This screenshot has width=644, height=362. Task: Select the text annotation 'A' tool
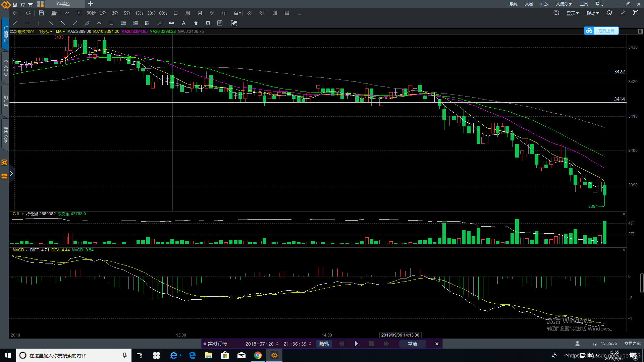coord(183,23)
